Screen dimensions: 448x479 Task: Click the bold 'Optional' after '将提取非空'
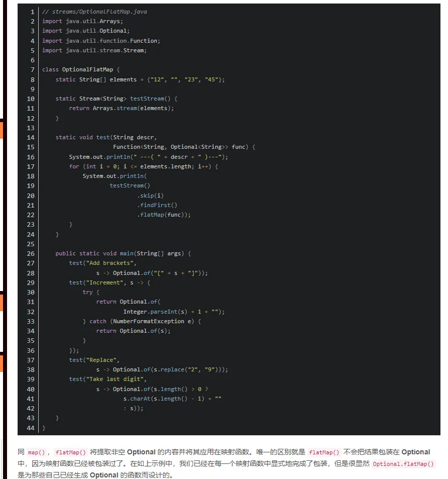(141, 452)
